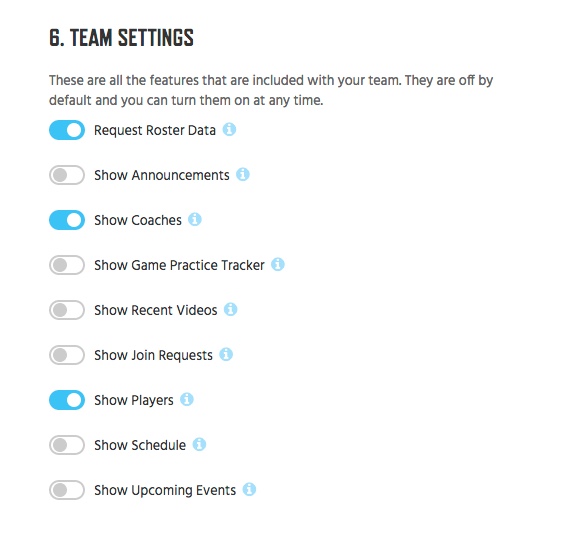Open info icon next to Show Recent Videos
This screenshot has width=587, height=559.
coord(231,310)
